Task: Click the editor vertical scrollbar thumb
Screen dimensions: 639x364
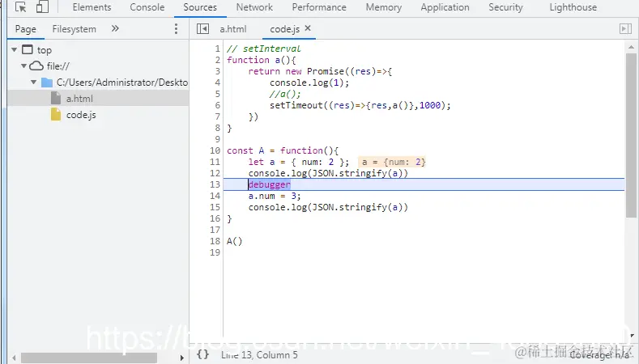Action: point(631,135)
